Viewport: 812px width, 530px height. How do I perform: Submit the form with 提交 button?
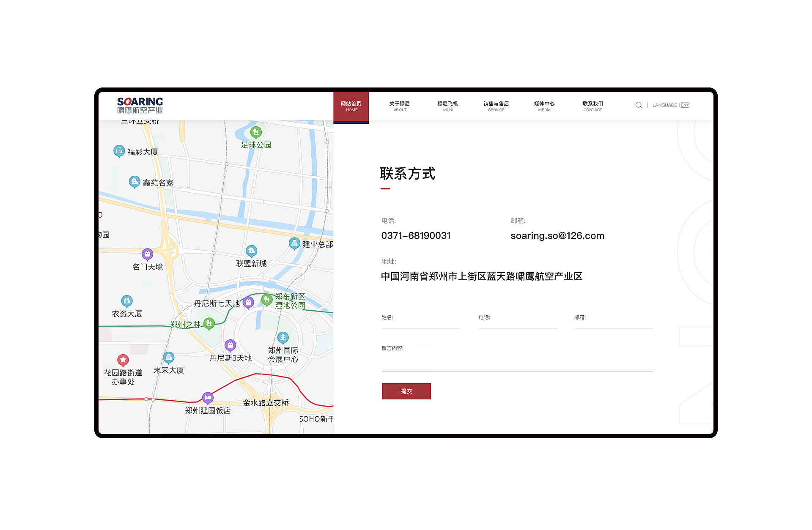click(x=406, y=391)
